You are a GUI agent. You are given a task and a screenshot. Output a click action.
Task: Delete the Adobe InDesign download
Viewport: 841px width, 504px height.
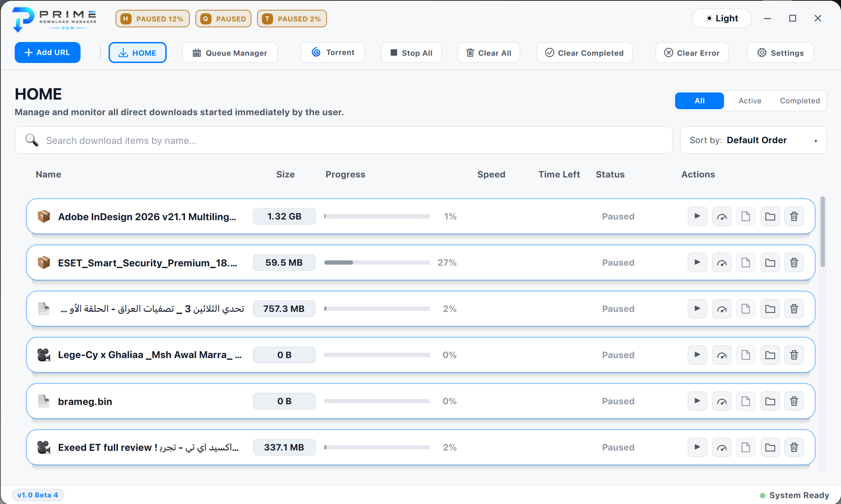tap(794, 216)
